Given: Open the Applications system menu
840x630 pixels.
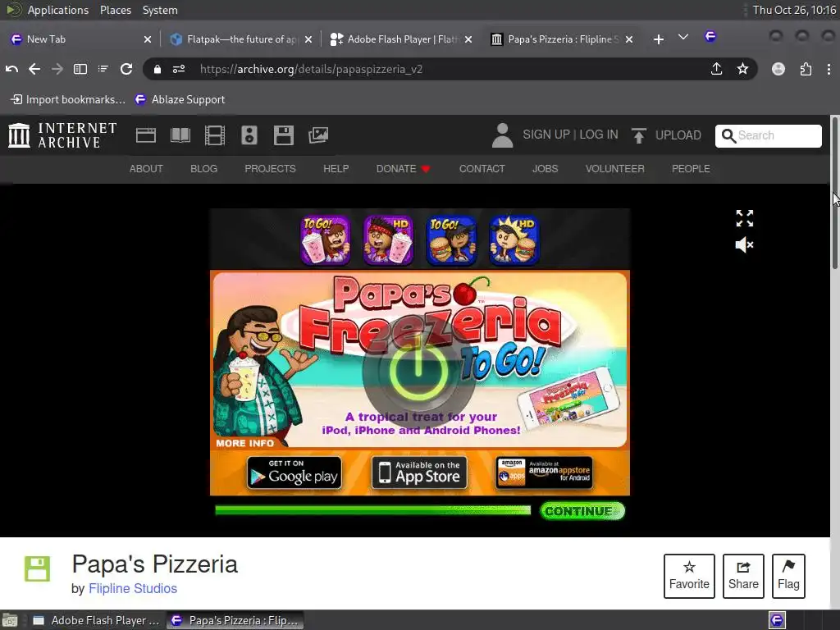Looking at the screenshot, I should coord(58,10).
